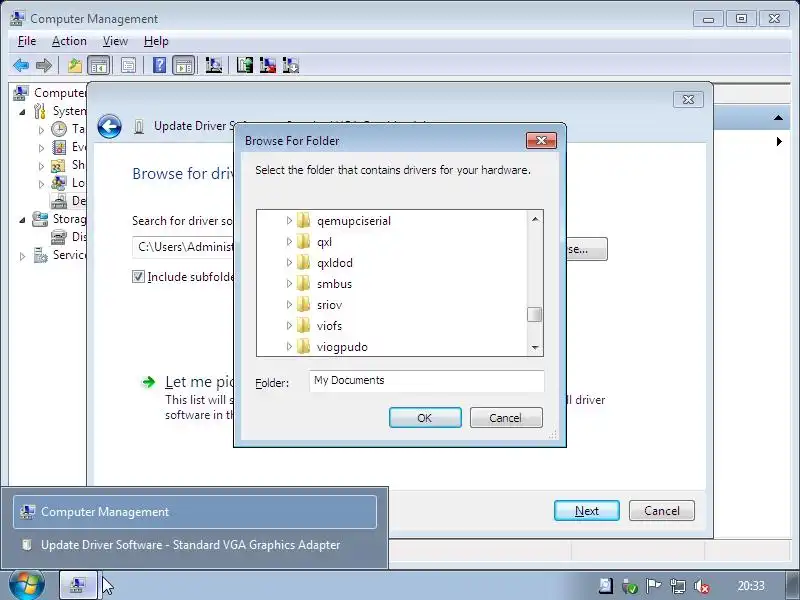Select the qxl folder icon
Image resolution: width=800 pixels, height=600 pixels.
pyautogui.click(x=304, y=241)
